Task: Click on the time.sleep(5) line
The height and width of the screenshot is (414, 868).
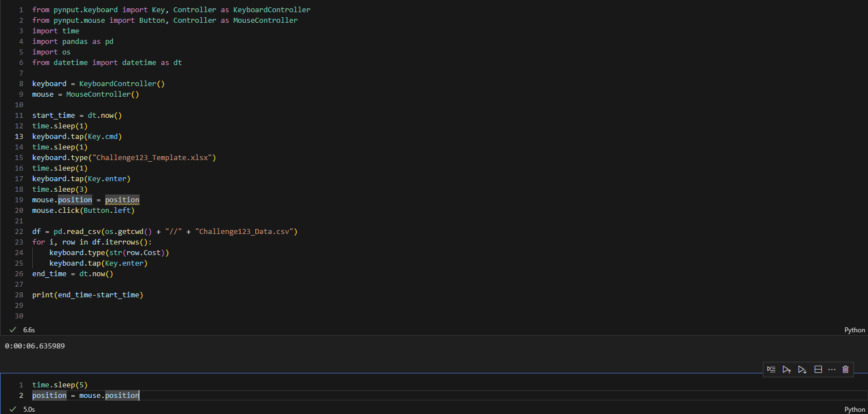Action: tap(59, 385)
